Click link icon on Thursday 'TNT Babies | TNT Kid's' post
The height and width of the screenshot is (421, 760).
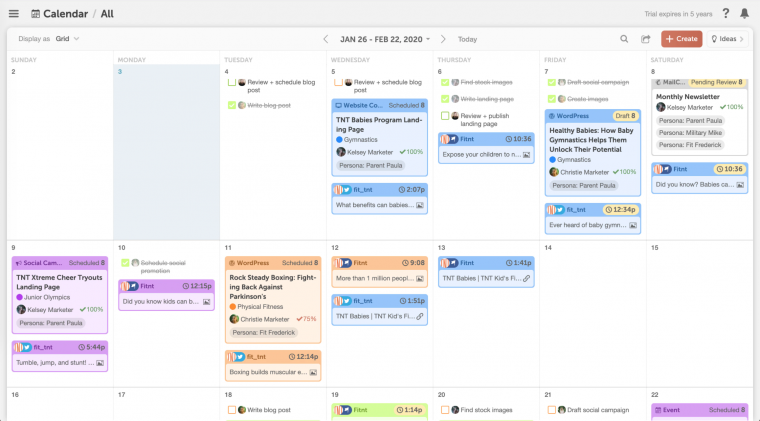click(x=526, y=279)
